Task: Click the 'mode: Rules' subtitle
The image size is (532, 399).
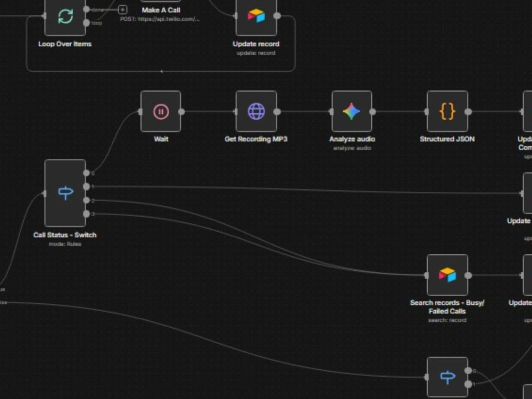Action: [65, 244]
